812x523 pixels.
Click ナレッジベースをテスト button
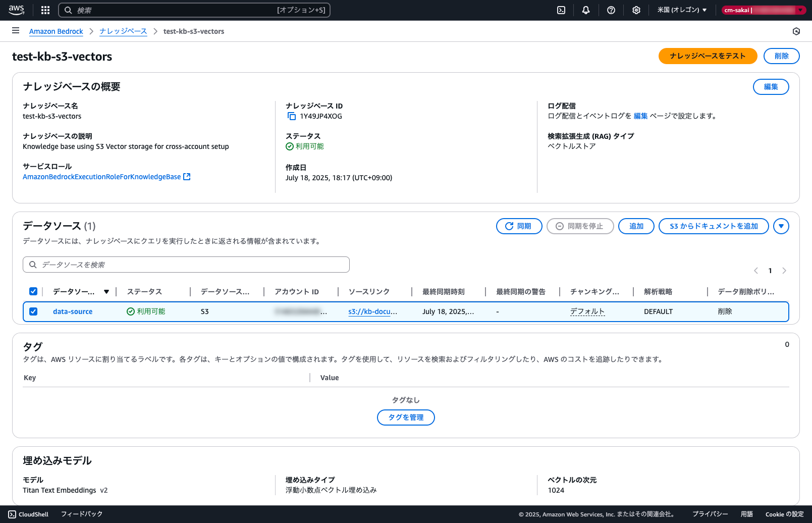point(708,56)
